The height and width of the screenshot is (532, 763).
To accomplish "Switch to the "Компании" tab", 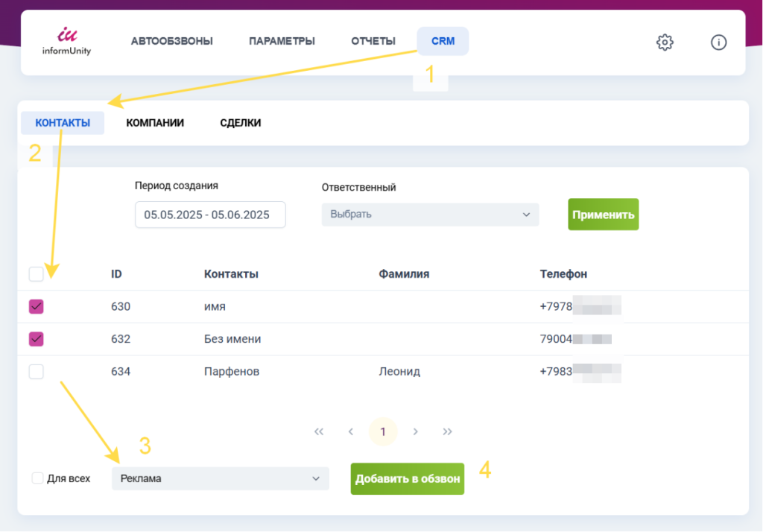I will pos(155,123).
